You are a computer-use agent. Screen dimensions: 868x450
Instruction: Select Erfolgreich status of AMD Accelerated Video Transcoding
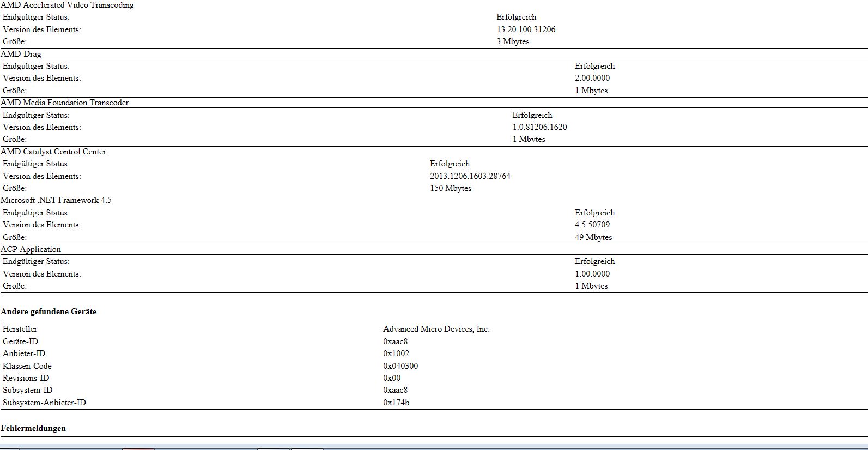point(516,17)
